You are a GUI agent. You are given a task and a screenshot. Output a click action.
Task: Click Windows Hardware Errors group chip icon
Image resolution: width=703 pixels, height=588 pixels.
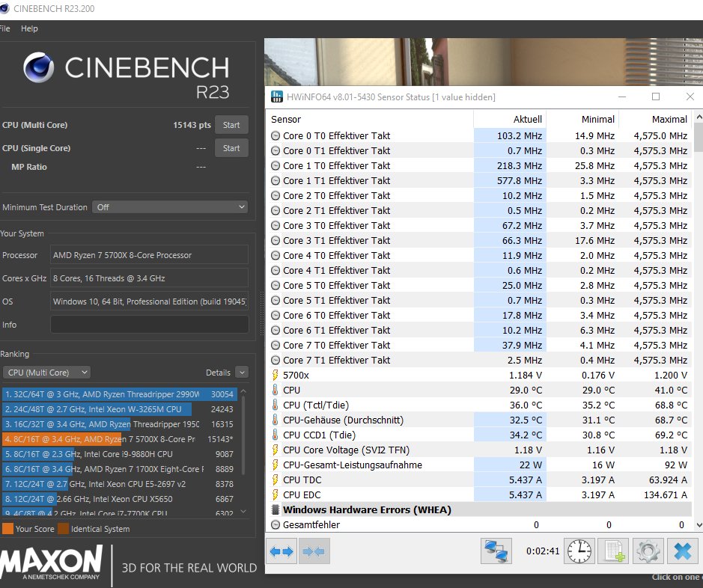pyautogui.click(x=276, y=509)
